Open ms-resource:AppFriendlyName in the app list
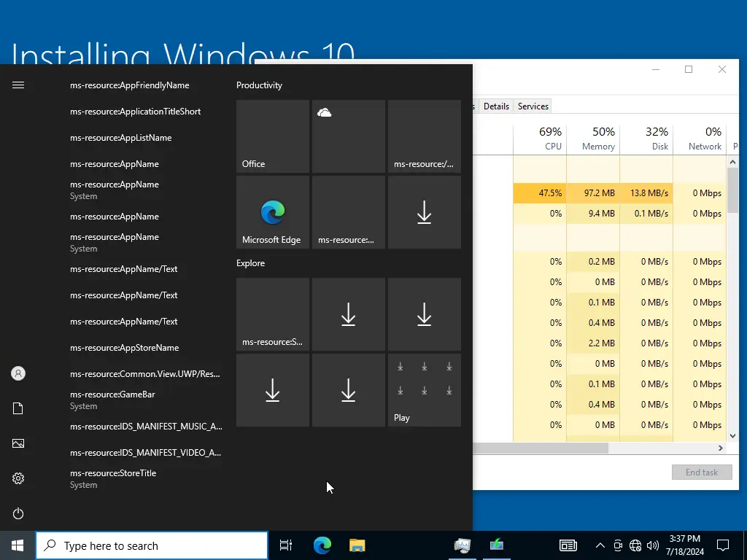The width and height of the screenshot is (747, 560). (x=130, y=85)
